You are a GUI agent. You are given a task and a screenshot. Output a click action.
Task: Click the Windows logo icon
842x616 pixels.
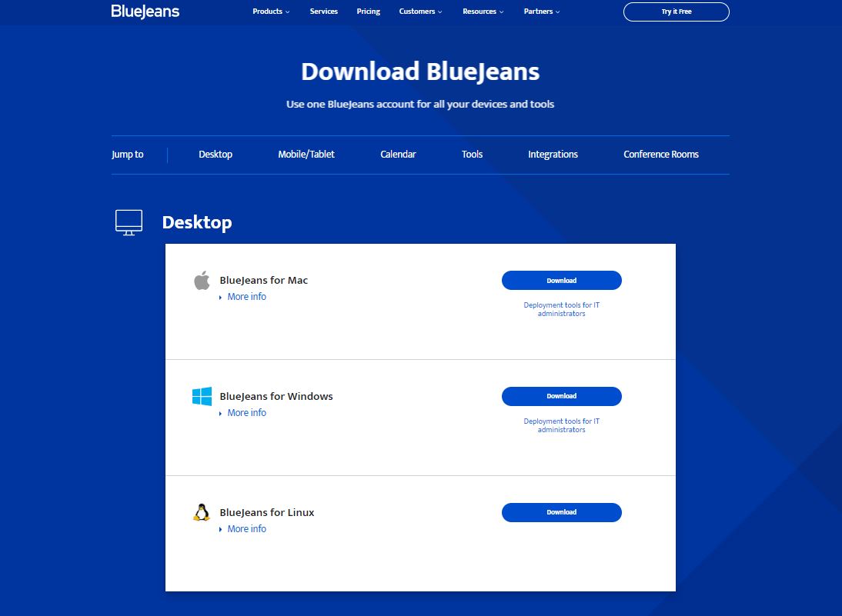202,397
